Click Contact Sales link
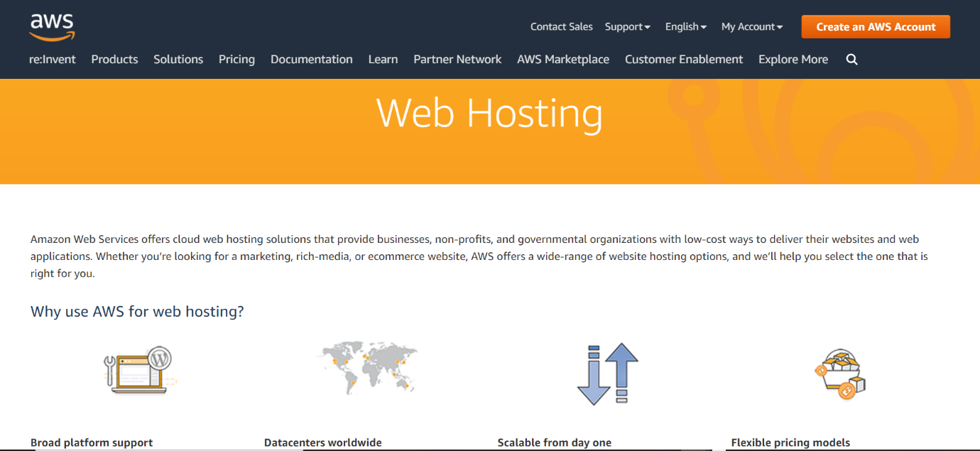The height and width of the screenshot is (451, 980). [562, 27]
